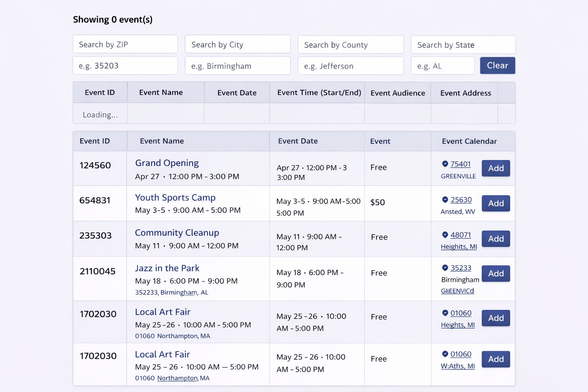Click the Event Audience column header

tap(398, 93)
